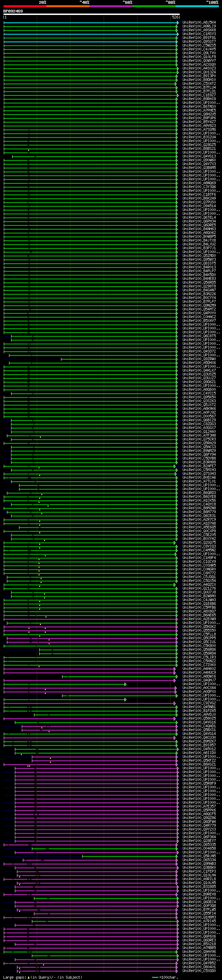Select label UniRef100_Q6BIZ9

coord(199,420)
